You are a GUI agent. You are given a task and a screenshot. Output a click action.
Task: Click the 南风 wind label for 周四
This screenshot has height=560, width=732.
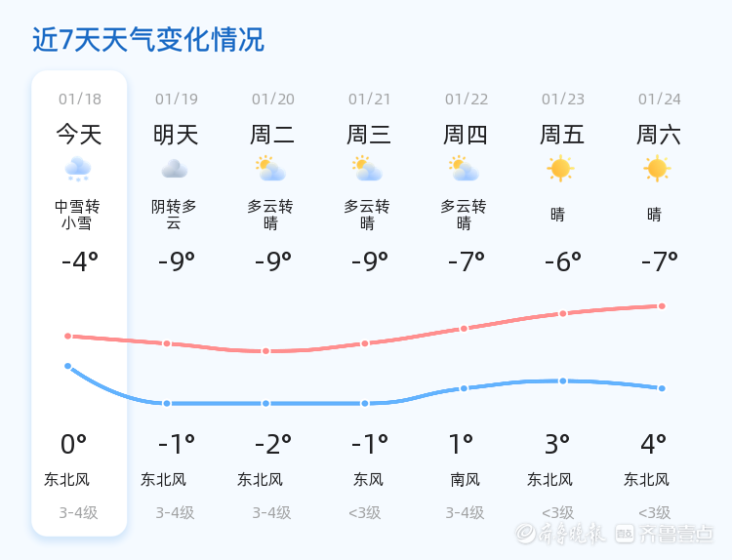pyautogui.click(x=465, y=479)
